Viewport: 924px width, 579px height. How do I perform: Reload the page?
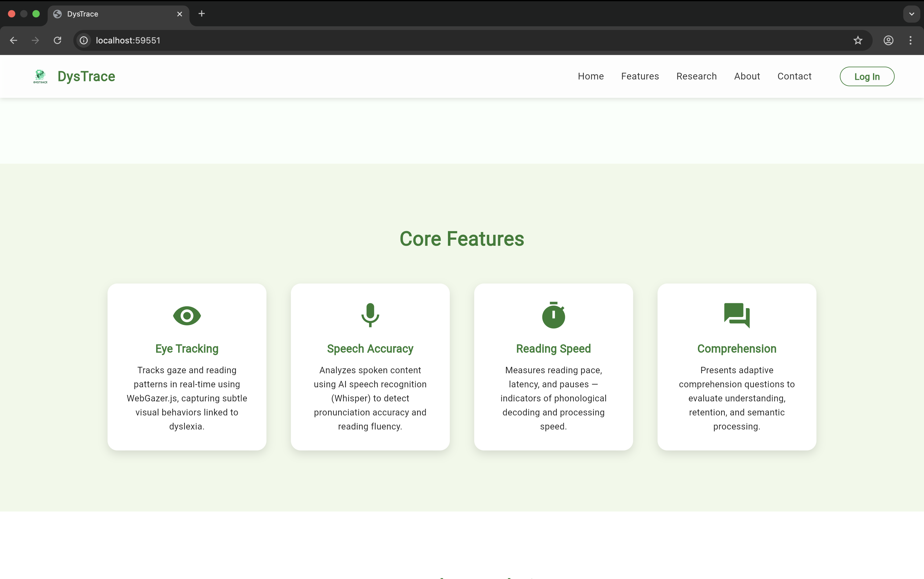coord(57,41)
